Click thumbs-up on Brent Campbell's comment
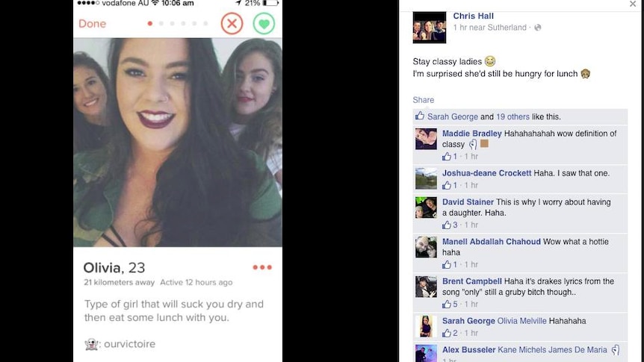The image size is (644, 362). [447, 304]
